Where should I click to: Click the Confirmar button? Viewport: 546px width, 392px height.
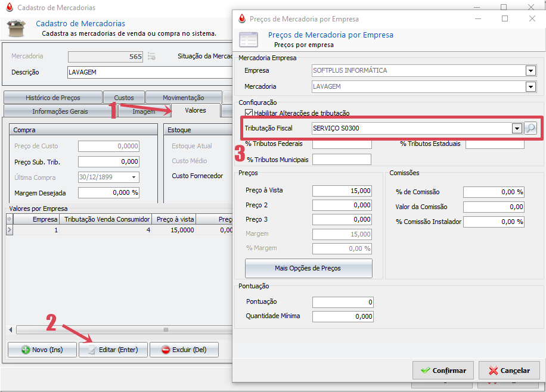tap(443, 371)
